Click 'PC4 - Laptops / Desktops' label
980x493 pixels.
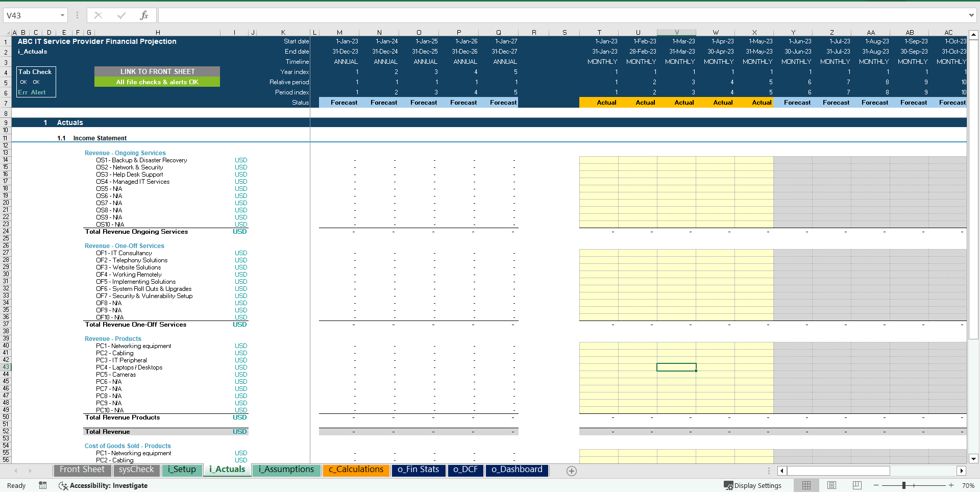click(x=129, y=367)
